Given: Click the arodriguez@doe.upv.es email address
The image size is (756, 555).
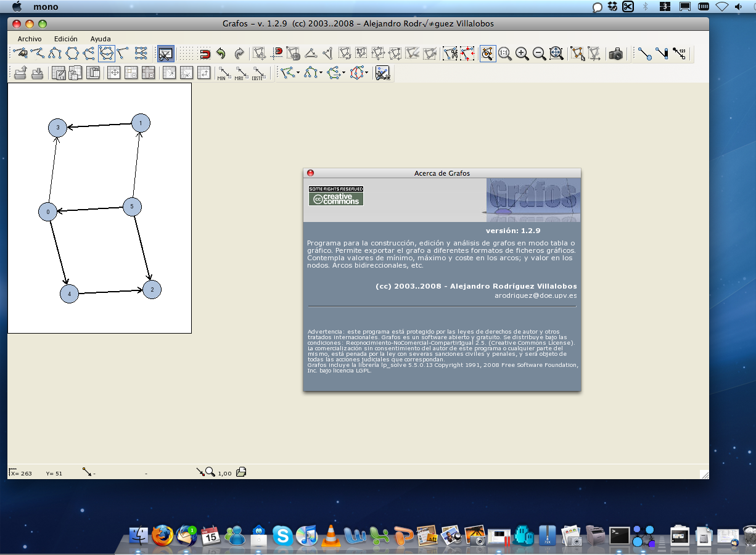Looking at the screenshot, I should (x=535, y=295).
